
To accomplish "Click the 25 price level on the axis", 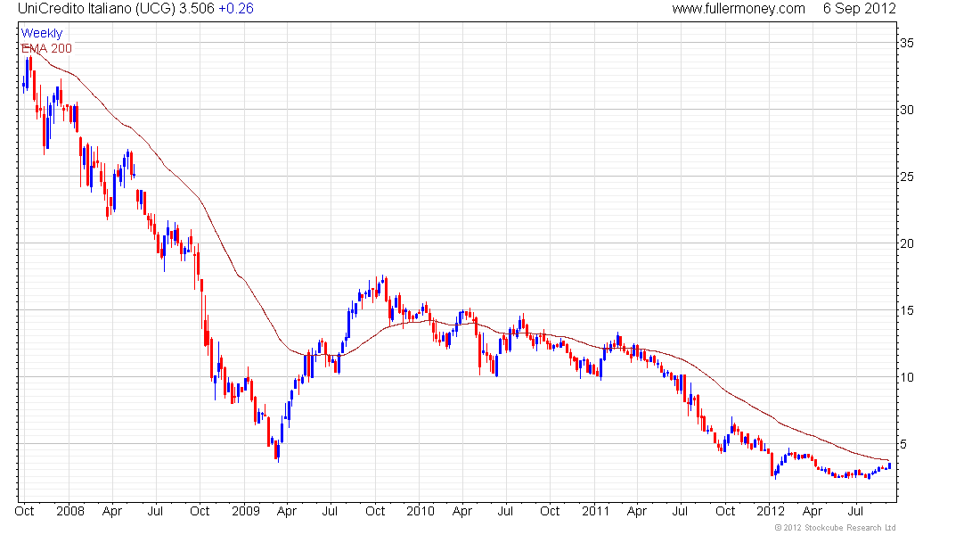I will click(x=907, y=177).
